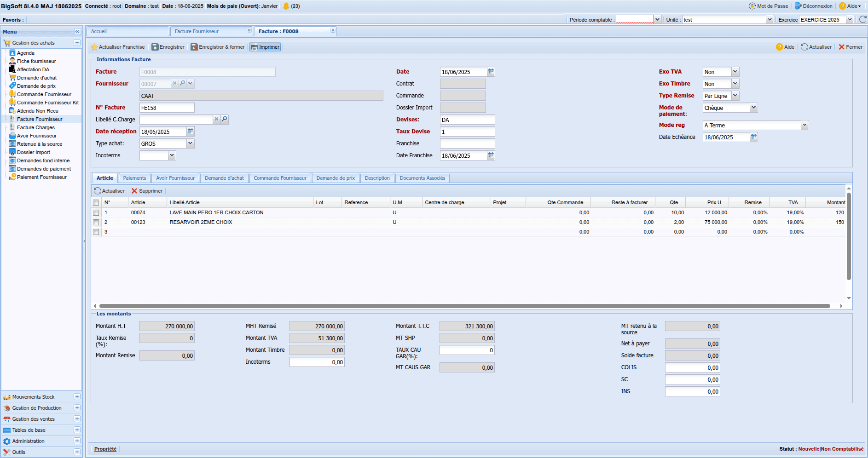Open the Période comptable dropdown
This screenshot has height=458, width=868.
click(658, 19)
